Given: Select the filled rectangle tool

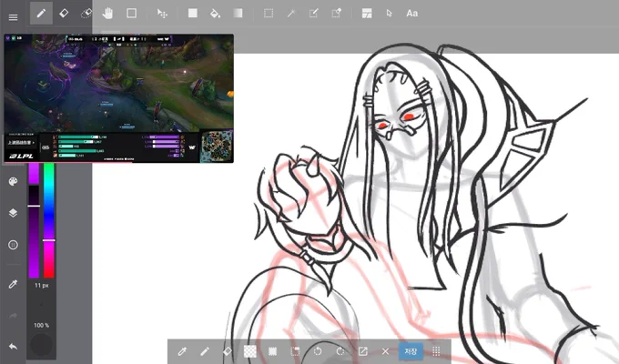Looking at the screenshot, I should [193, 14].
